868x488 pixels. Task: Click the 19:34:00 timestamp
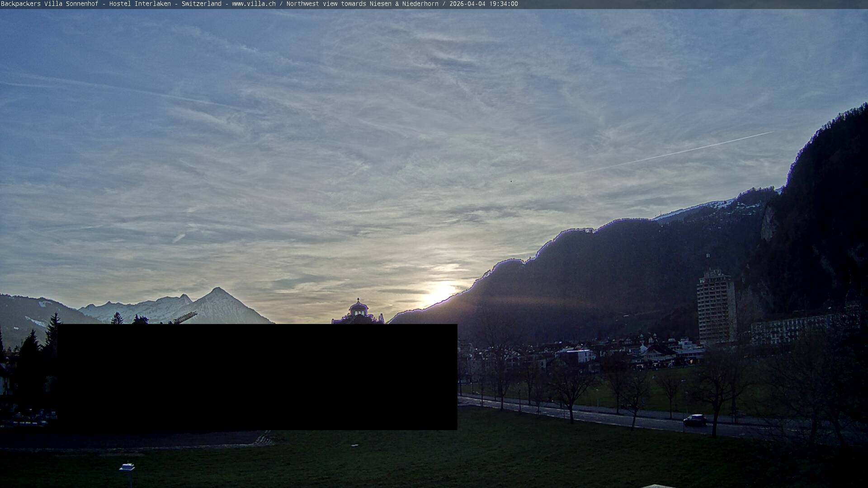(x=504, y=5)
